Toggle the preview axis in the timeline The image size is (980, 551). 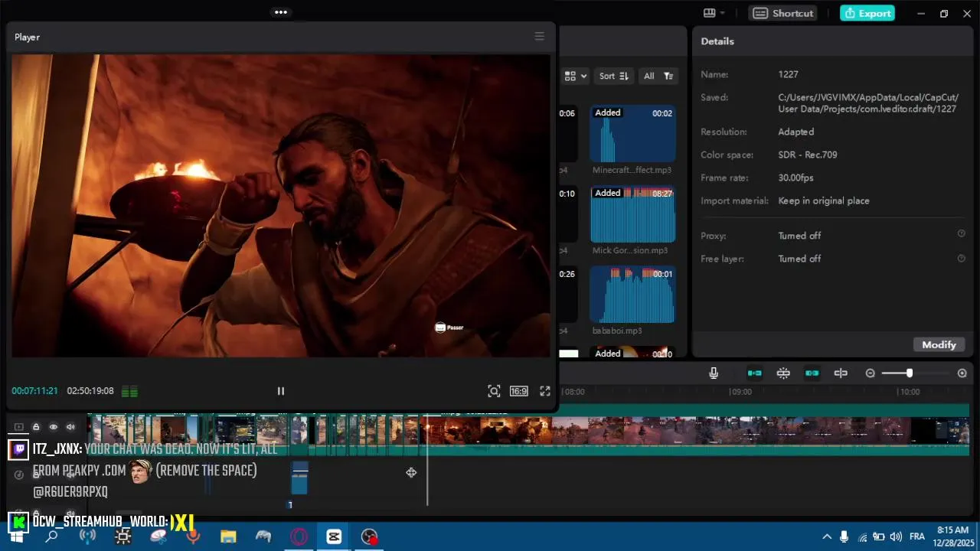tap(841, 373)
